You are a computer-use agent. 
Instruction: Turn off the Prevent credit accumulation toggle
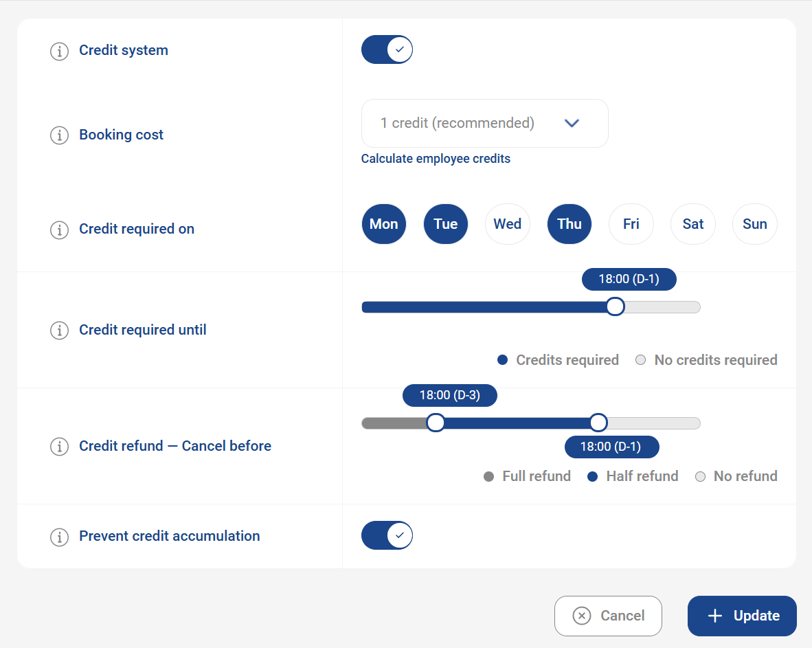click(x=387, y=535)
